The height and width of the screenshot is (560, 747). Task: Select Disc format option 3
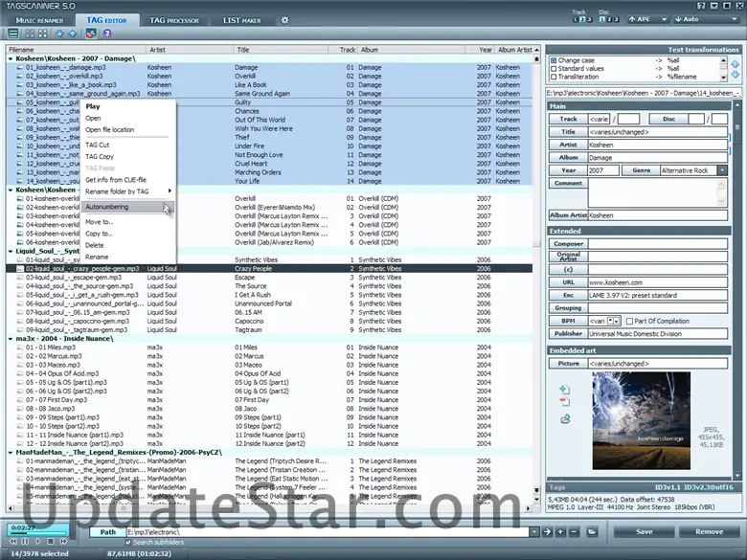click(x=616, y=19)
